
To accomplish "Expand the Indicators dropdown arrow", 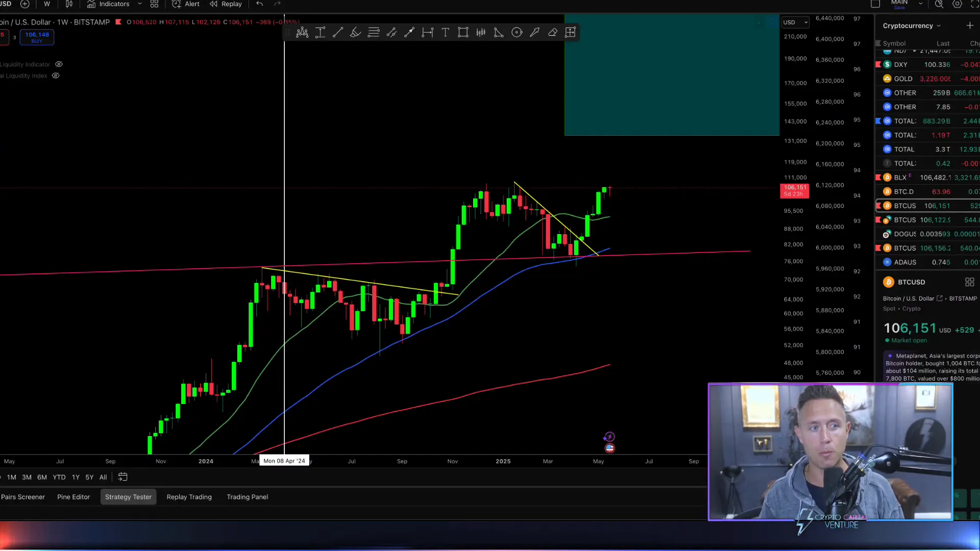I will pos(140,4).
